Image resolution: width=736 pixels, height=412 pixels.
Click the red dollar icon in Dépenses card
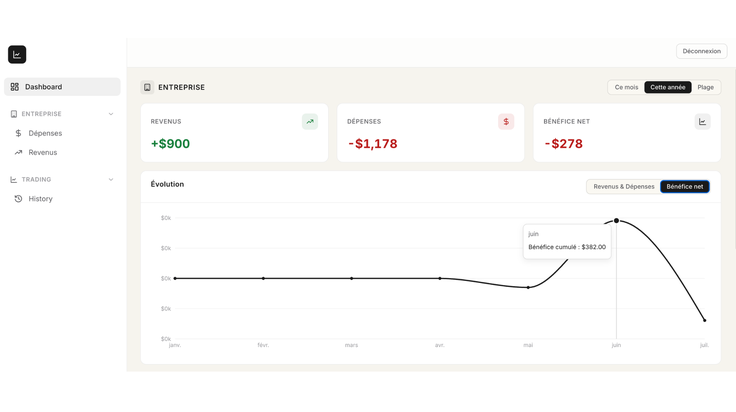[506, 122]
